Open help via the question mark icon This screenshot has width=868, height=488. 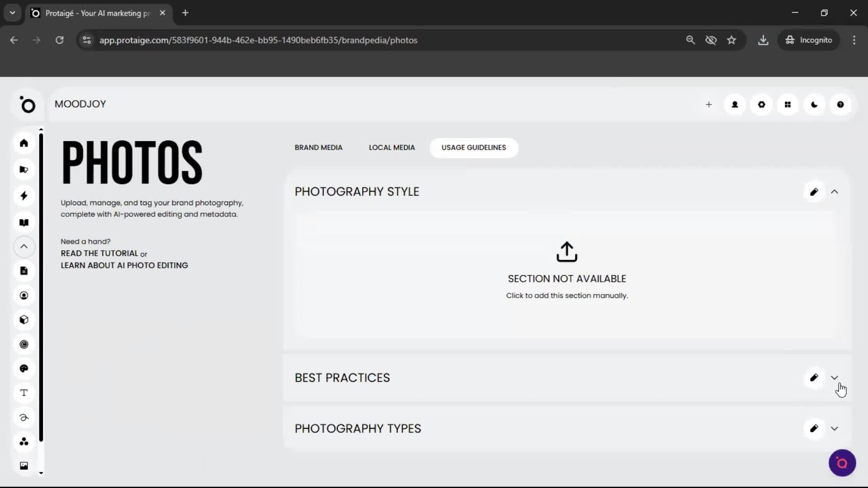click(x=840, y=104)
